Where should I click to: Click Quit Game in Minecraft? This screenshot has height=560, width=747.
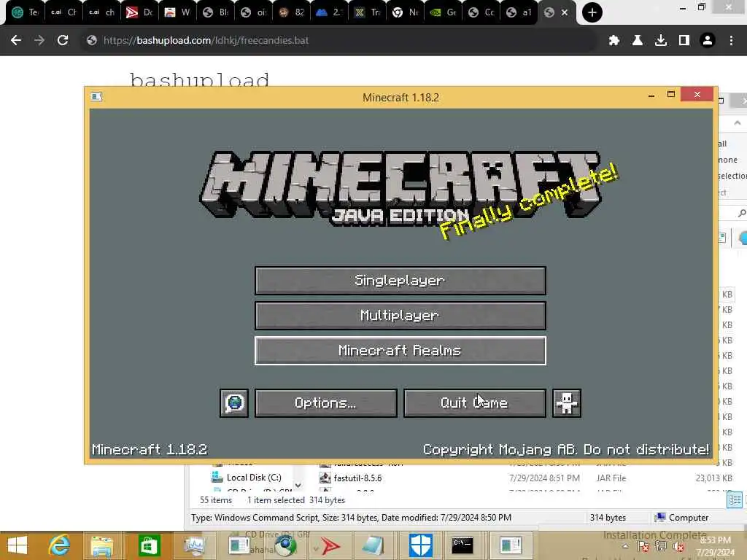point(474,402)
